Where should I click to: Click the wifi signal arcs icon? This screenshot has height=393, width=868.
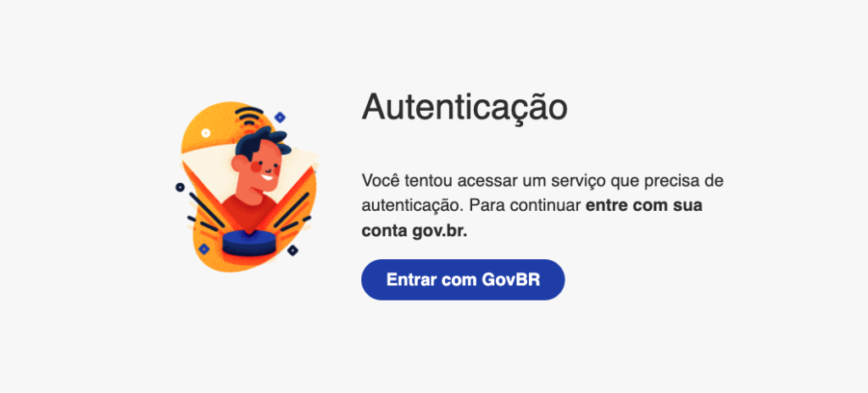[250, 116]
